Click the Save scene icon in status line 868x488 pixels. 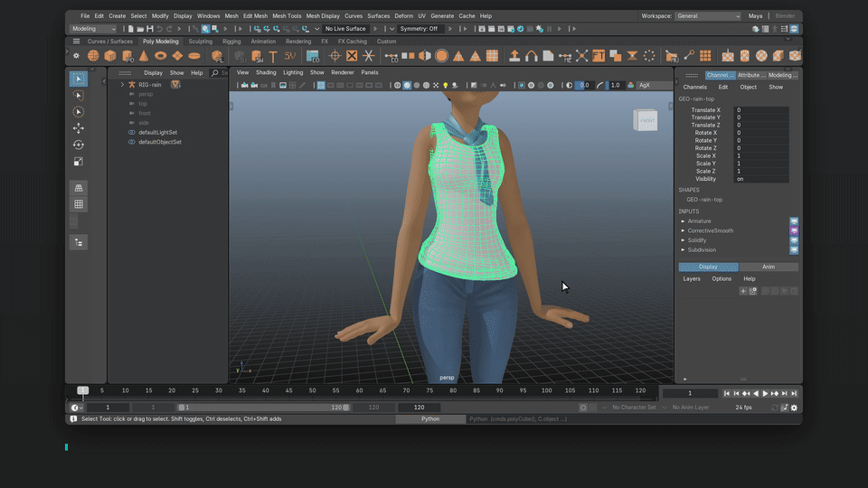(x=149, y=29)
